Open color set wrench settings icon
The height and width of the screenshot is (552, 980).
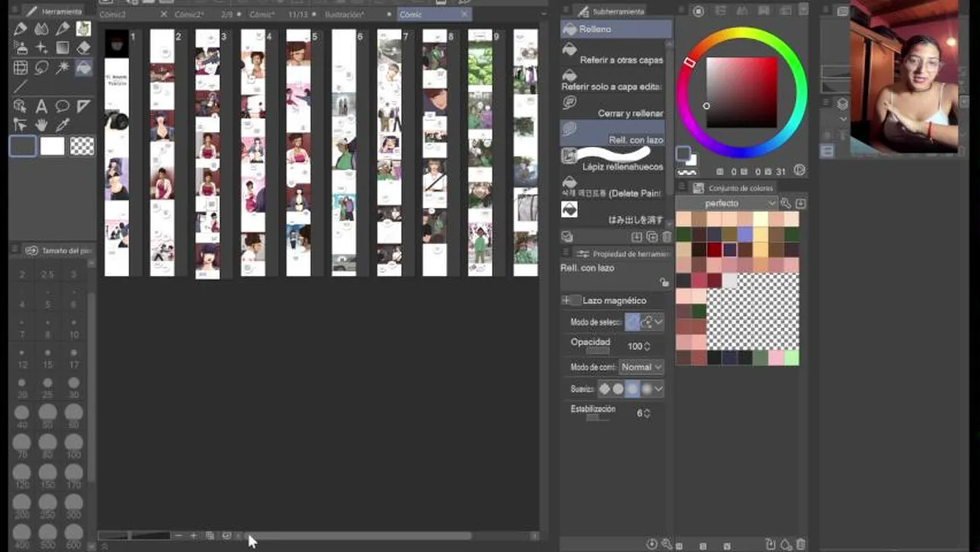coord(786,203)
